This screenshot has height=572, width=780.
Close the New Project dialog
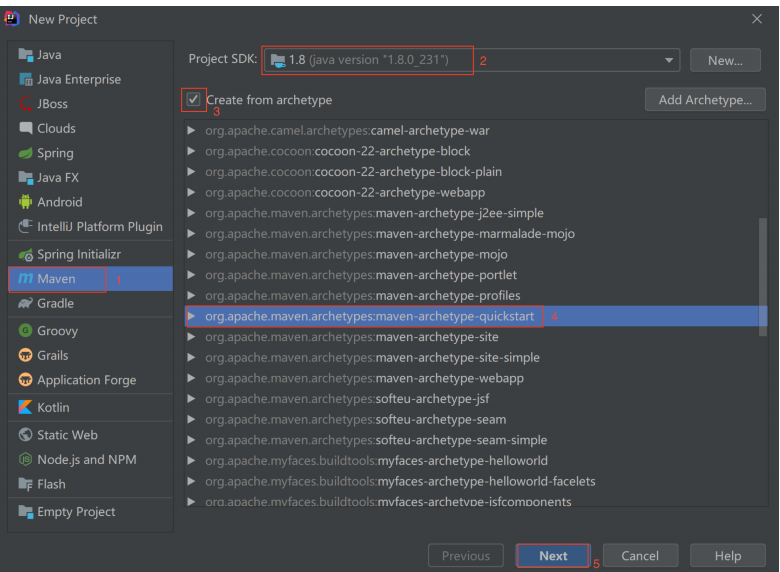757,19
